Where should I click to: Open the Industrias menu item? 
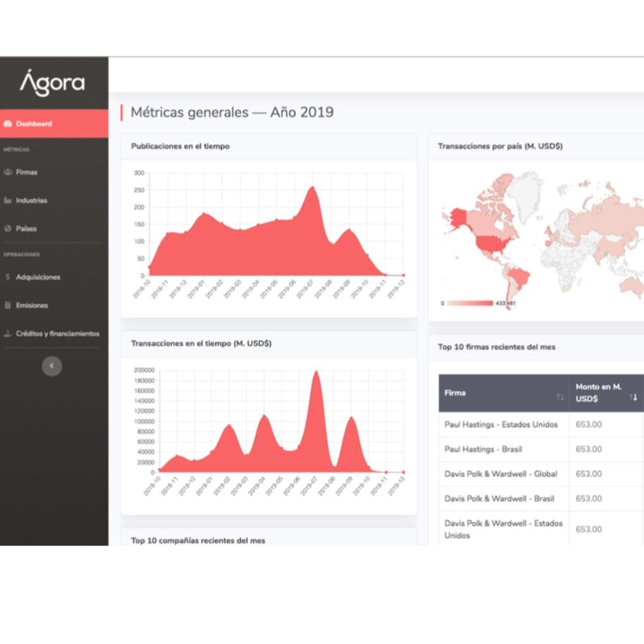(x=32, y=200)
